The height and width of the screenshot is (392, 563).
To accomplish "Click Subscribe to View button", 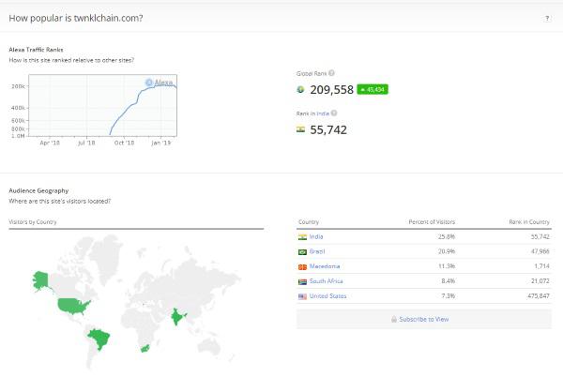I will (x=424, y=319).
